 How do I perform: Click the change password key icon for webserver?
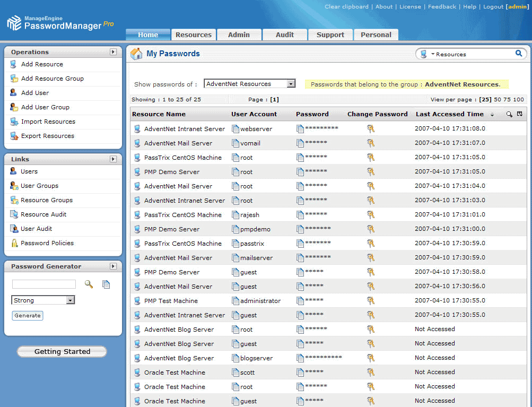pos(371,128)
